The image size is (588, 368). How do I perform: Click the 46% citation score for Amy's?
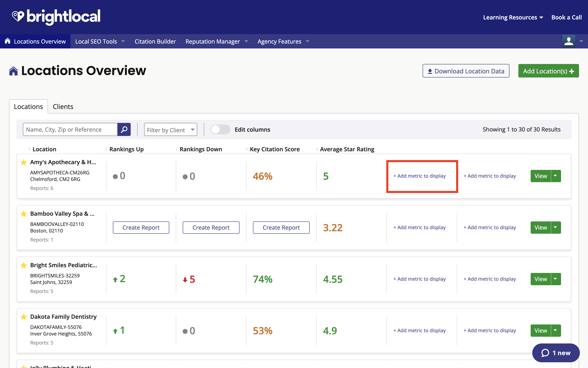pos(263,176)
